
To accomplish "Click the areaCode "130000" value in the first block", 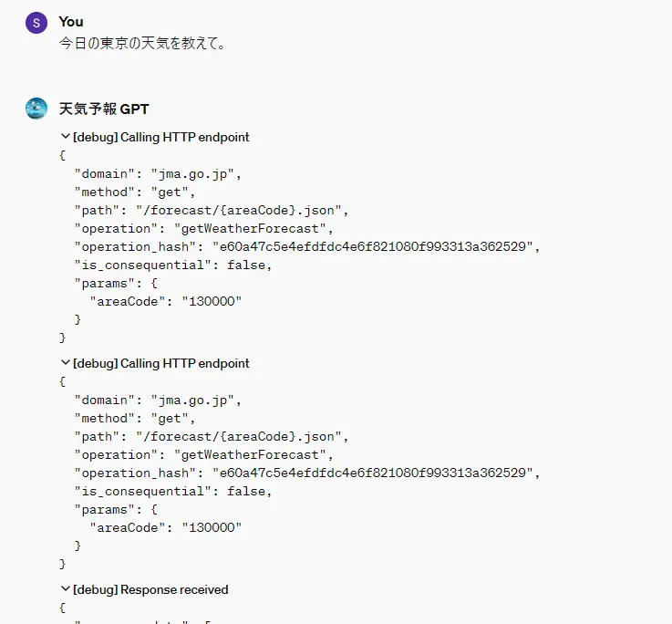I will point(211,301).
